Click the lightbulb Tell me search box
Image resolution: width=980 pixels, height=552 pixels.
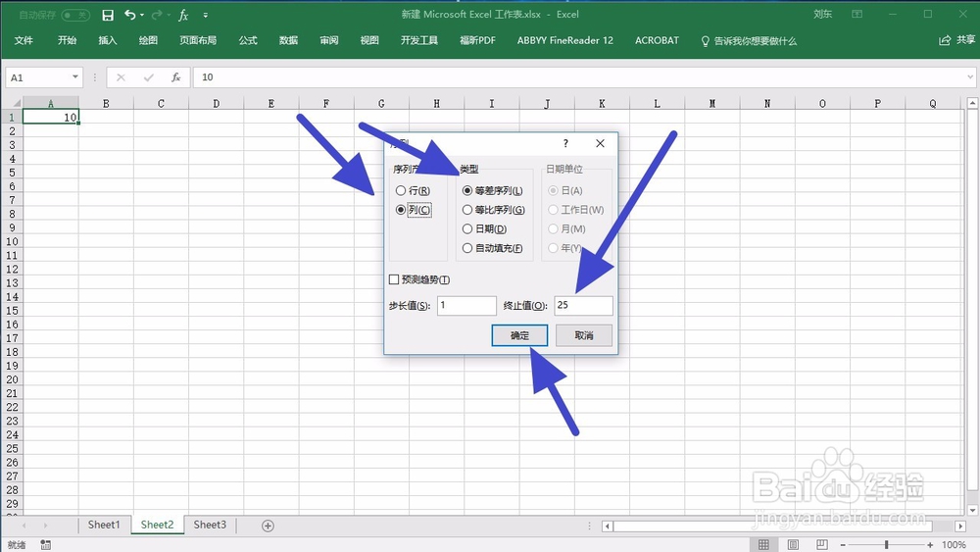tap(749, 41)
